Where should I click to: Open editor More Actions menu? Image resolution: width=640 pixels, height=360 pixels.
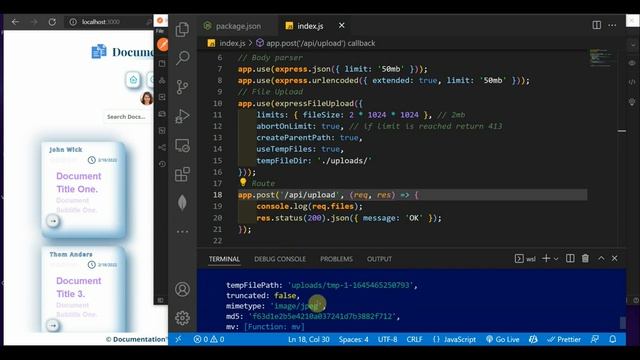point(612,25)
